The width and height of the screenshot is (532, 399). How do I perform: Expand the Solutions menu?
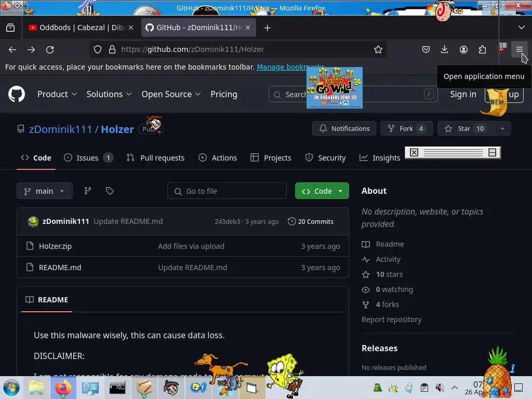[109, 95]
